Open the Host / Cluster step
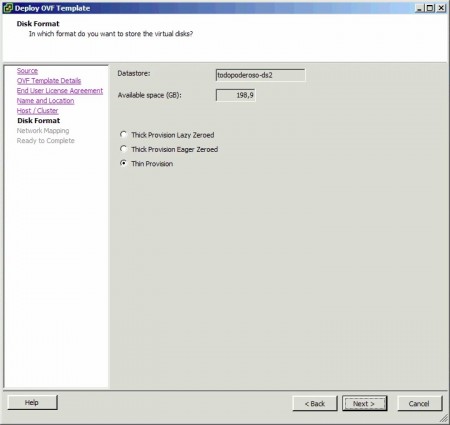This screenshot has height=425, width=450. (x=38, y=111)
